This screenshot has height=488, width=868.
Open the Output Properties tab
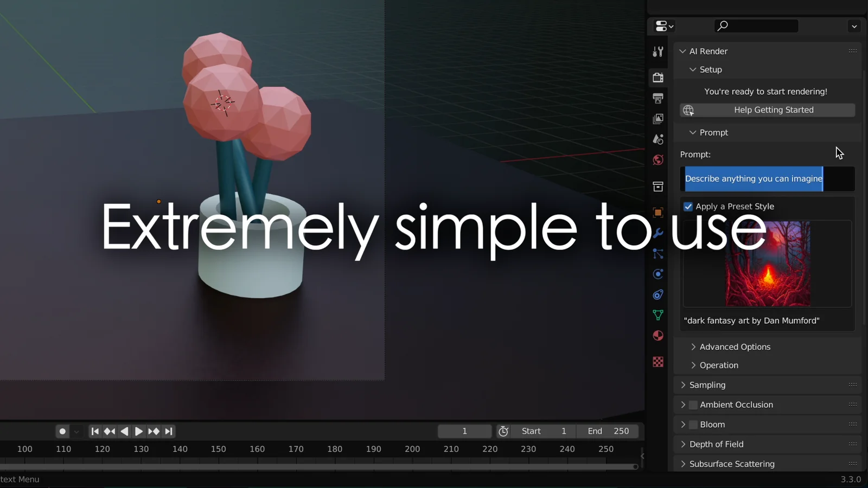click(x=658, y=98)
